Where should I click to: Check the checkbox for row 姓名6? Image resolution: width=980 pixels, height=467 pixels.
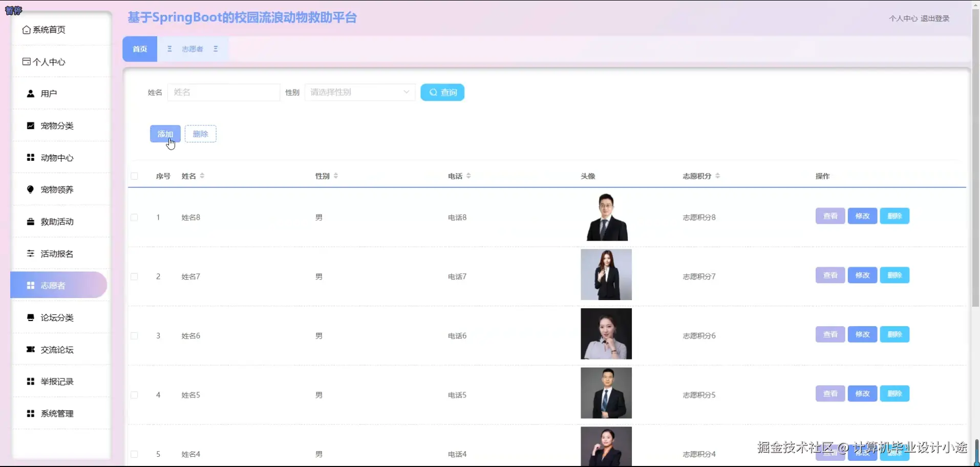134,336
